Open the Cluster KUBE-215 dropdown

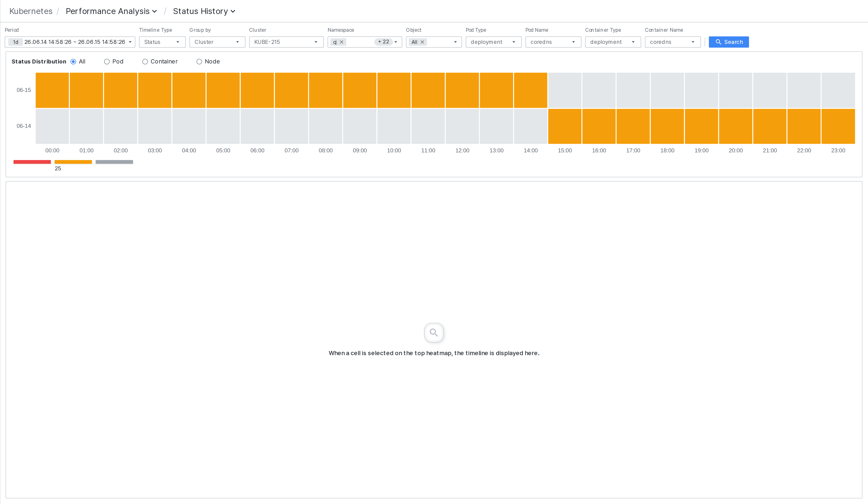(x=286, y=42)
